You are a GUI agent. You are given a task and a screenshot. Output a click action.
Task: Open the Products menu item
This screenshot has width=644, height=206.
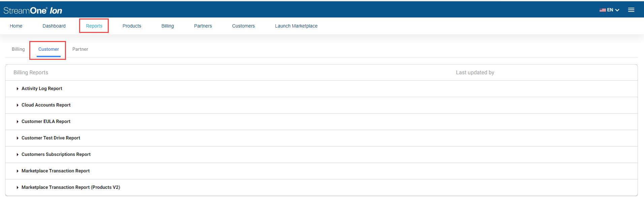coord(132,26)
